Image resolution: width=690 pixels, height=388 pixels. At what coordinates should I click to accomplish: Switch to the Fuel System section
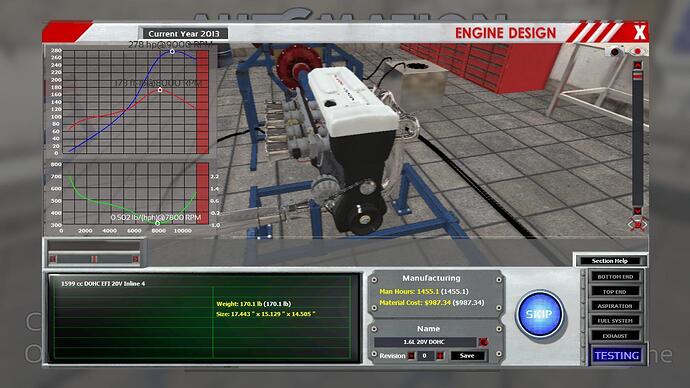(x=615, y=321)
